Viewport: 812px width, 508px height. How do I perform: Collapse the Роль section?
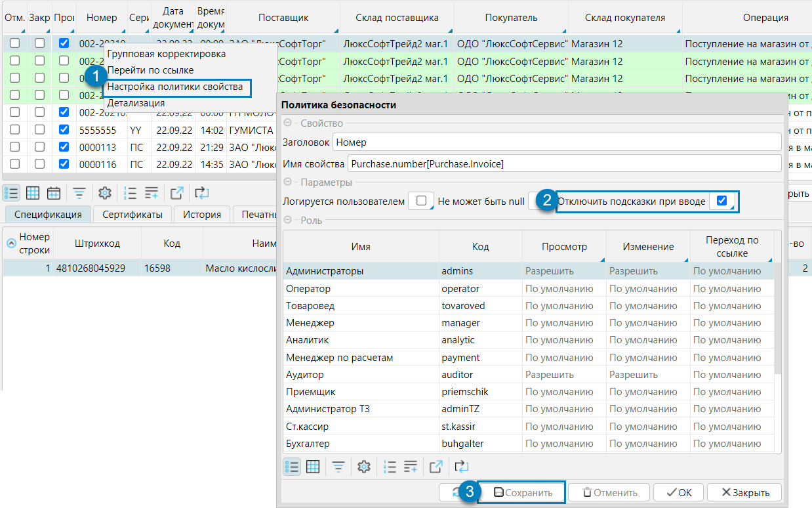287,221
